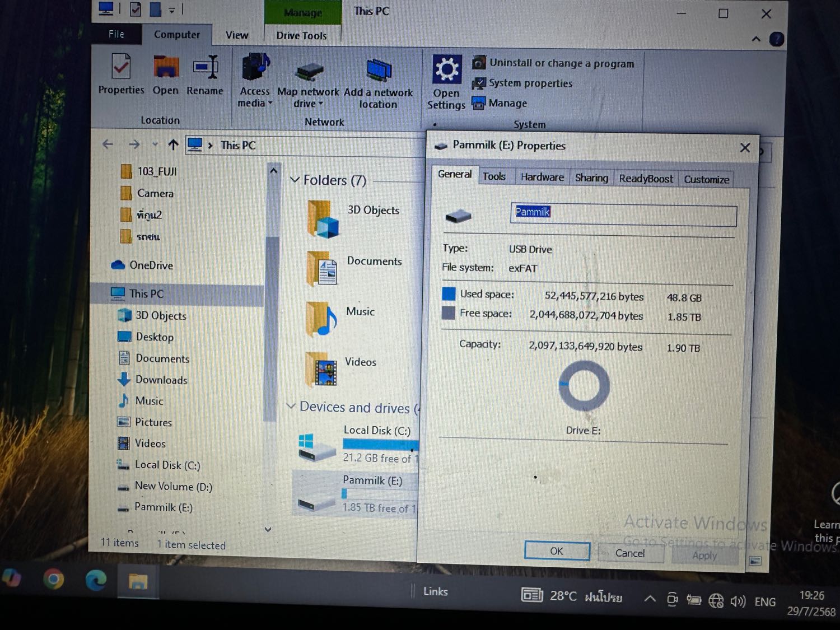The height and width of the screenshot is (630, 840).
Task: Click the volume speaker tray icon
Action: click(738, 601)
